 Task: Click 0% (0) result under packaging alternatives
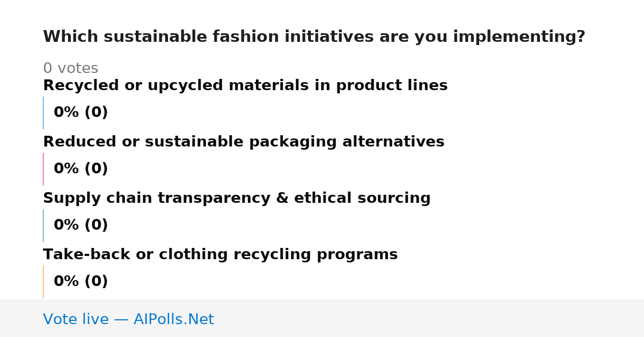click(80, 169)
